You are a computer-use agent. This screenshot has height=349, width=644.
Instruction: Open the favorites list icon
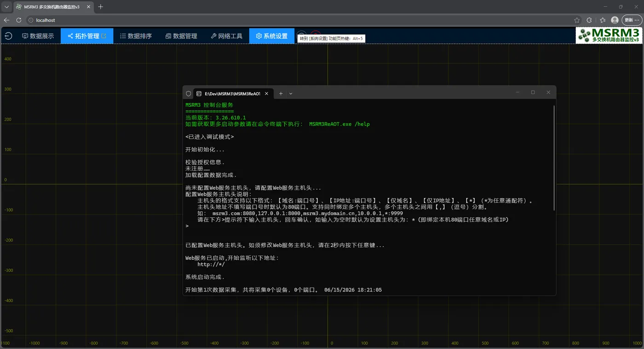pyautogui.click(x=603, y=20)
